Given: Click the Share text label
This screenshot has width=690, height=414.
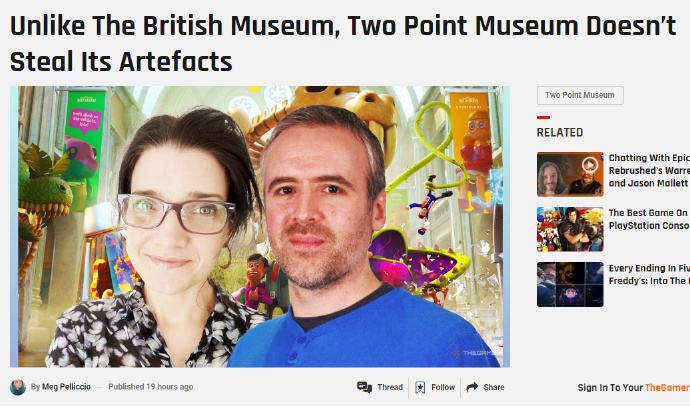Looking at the screenshot, I should [x=494, y=387].
